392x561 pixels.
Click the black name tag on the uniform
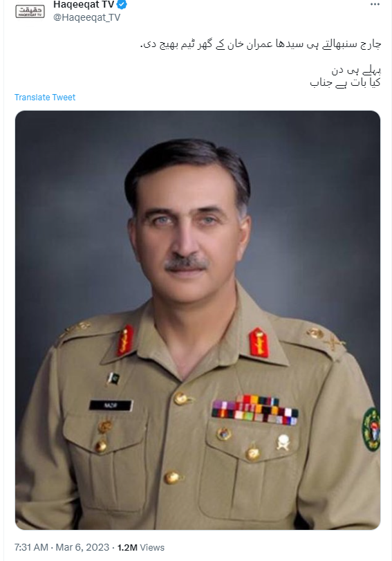click(x=111, y=405)
